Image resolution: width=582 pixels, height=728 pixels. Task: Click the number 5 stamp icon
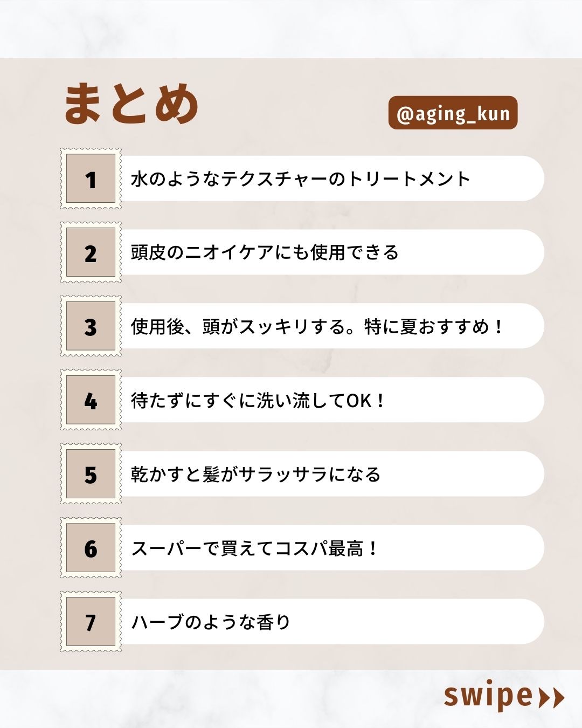(x=91, y=474)
